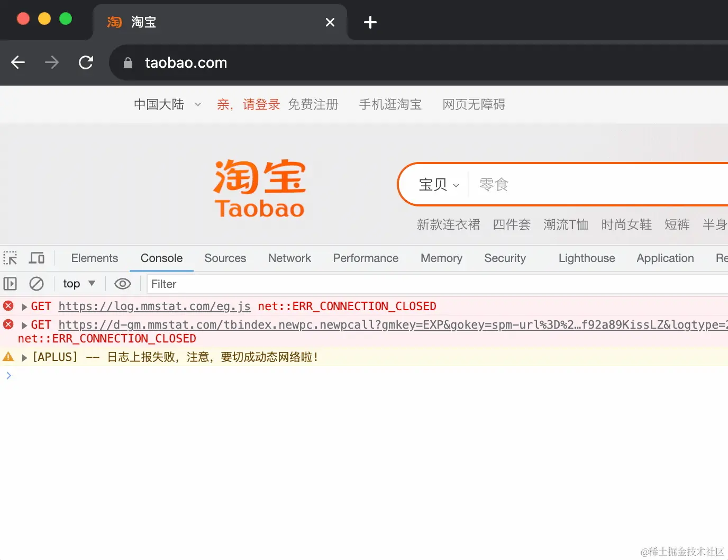Focus the console Filter field

437,284
